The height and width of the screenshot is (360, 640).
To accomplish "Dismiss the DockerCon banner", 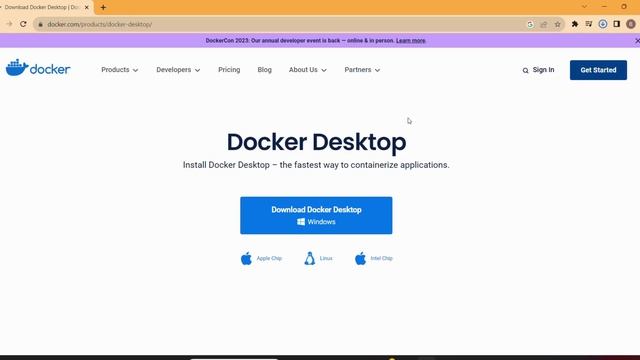I will tap(637, 41).
